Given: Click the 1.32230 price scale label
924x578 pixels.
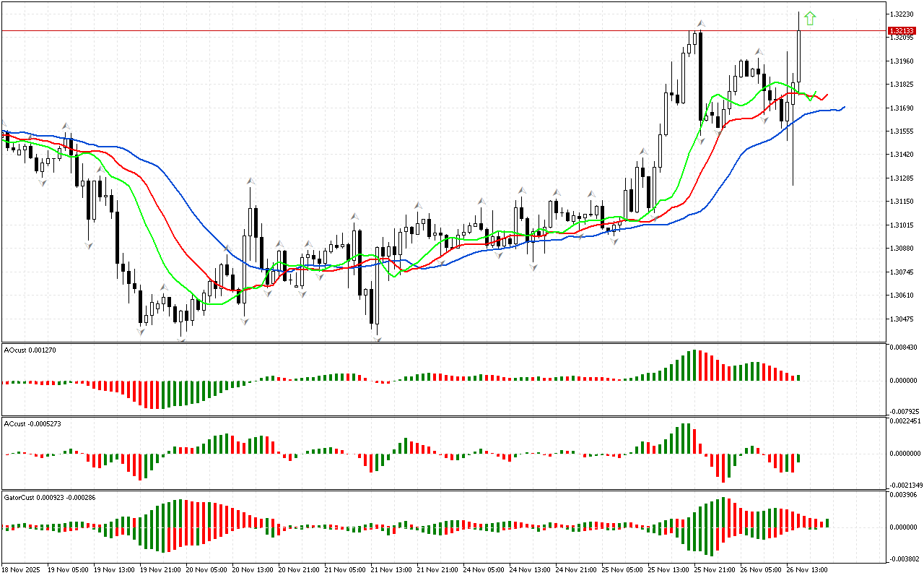Looking at the screenshot, I should tap(902, 14).
